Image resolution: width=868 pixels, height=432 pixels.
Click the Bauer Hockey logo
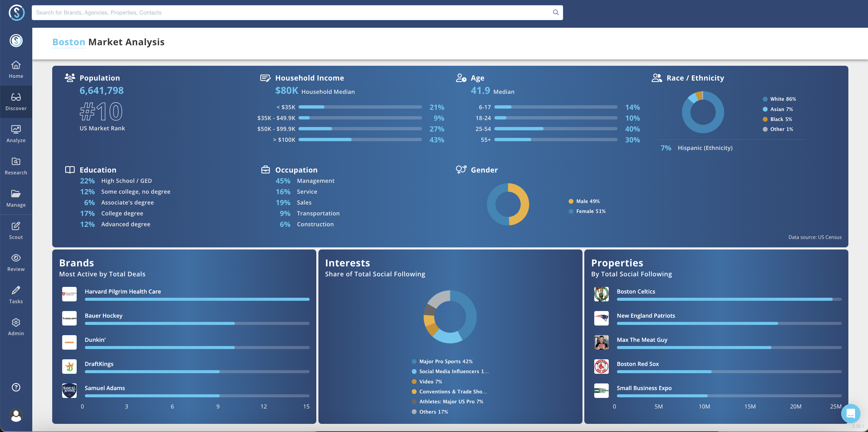tap(69, 318)
